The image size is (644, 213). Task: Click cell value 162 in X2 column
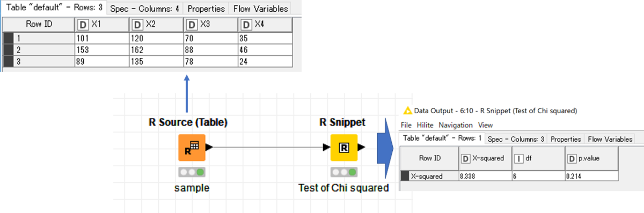[156, 49]
